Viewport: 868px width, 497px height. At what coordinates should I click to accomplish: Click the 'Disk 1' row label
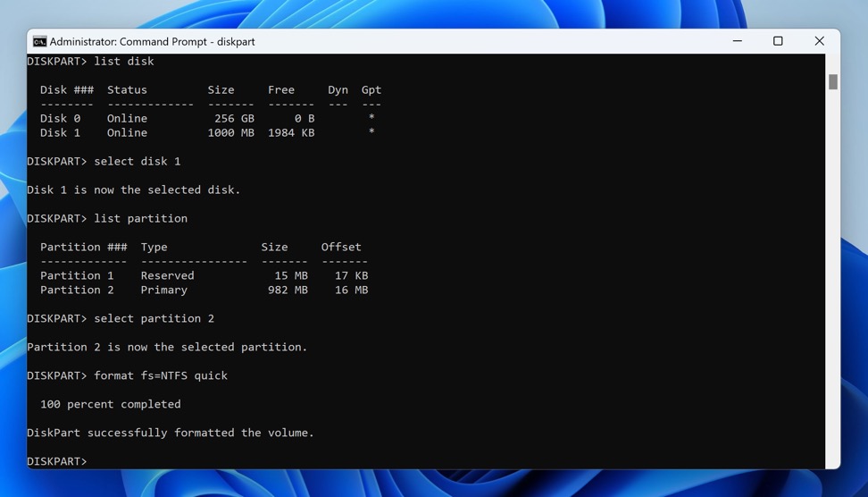point(61,133)
